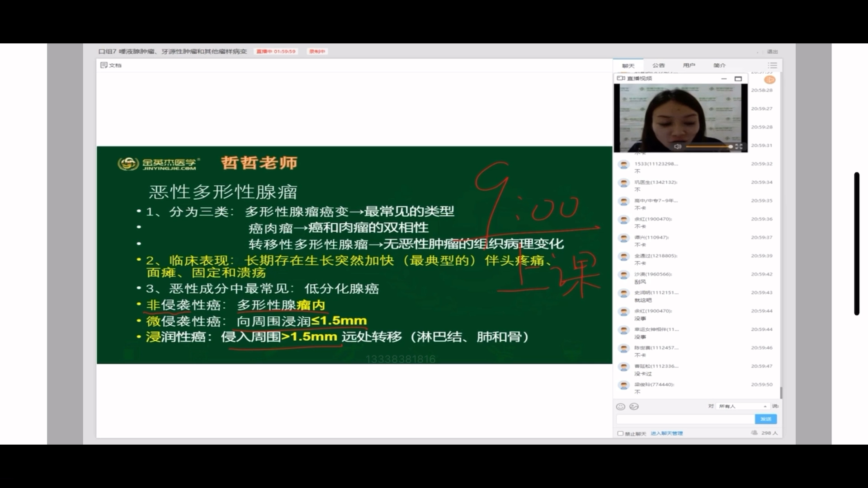Switch to the 公告 tab
This screenshot has width=868, height=488.
(x=659, y=66)
